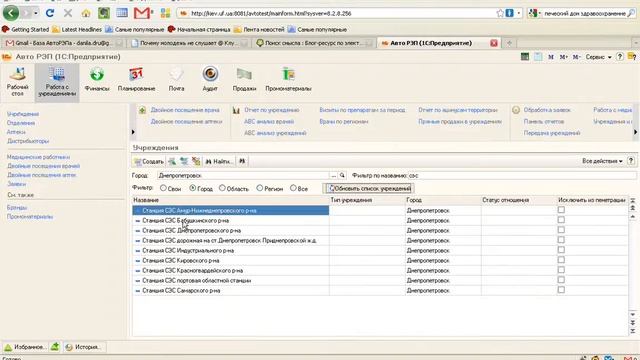
Task: Switch to Почему молодежь не слушает tab
Action: pyautogui.click(x=189, y=43)
